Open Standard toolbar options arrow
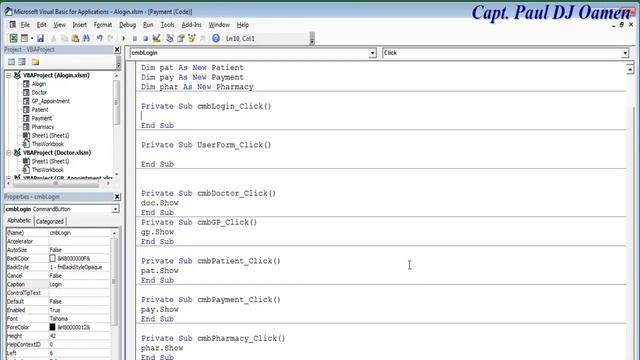Image resolution: width=640 pixels, height=360 pixels. (x=312, y=39)
